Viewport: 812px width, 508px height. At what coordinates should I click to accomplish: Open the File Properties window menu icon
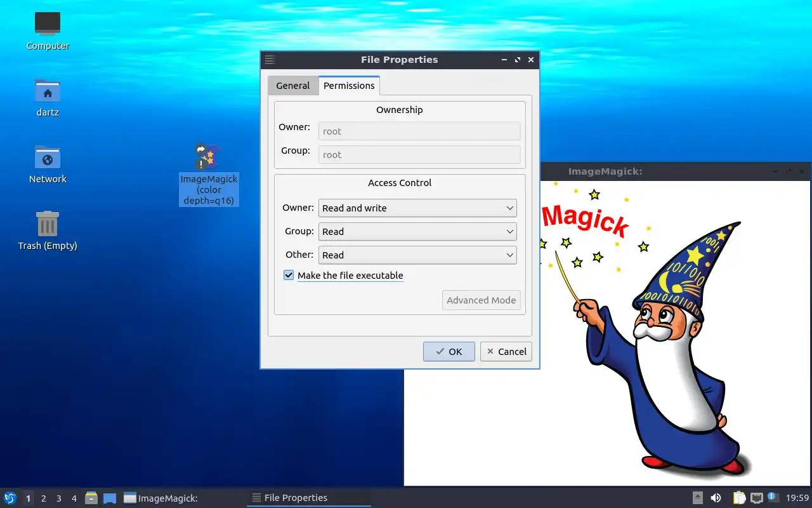tap(270, 60)
